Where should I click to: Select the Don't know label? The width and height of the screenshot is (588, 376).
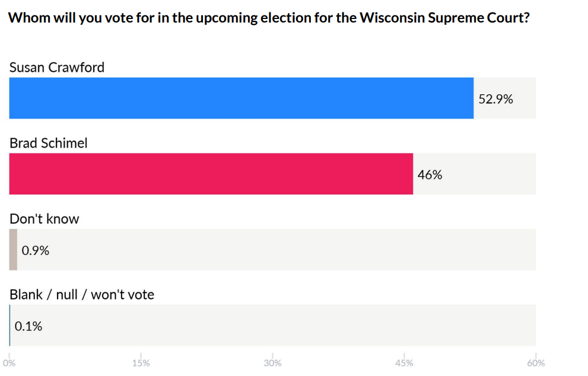(x=45, y=219)
